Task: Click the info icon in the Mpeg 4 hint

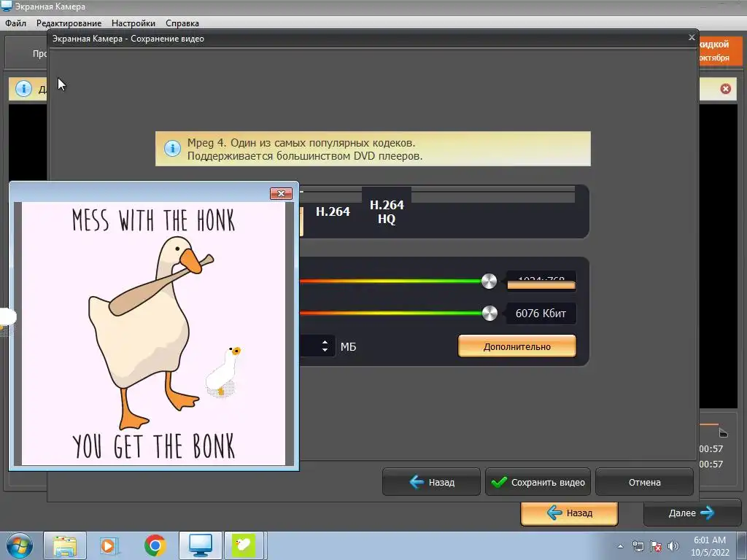Action: [172, 148]
